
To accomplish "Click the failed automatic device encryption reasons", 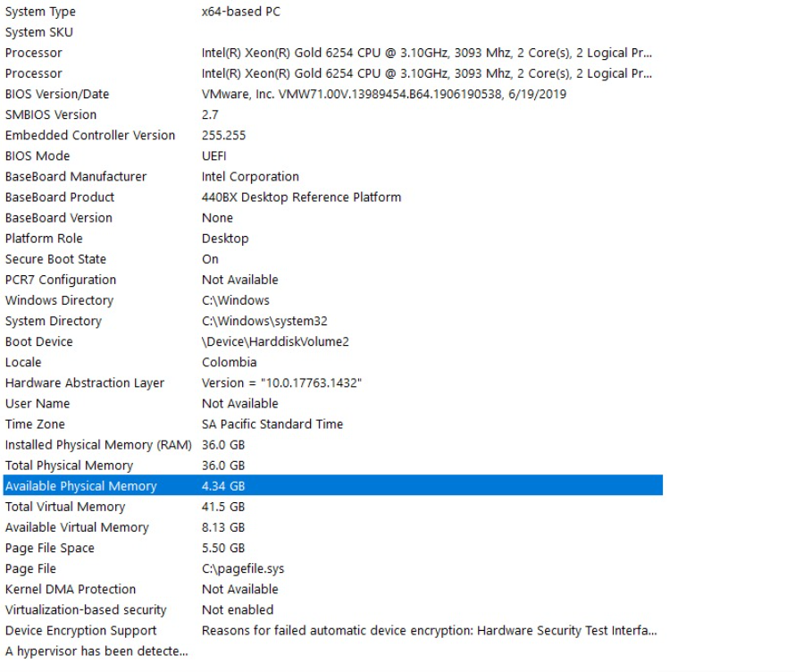I will tap(429, 631).
